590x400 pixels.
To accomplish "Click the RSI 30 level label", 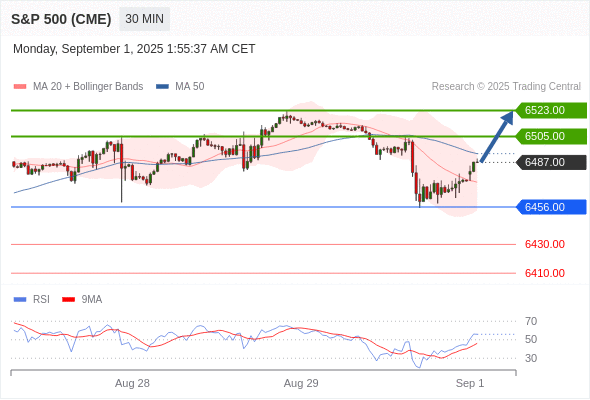I will click(x=531, y=358).
